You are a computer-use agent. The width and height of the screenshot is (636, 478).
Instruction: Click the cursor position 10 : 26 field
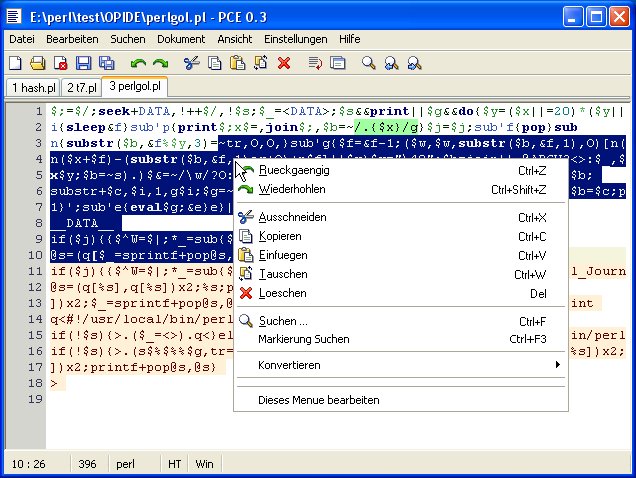[28, 464]
